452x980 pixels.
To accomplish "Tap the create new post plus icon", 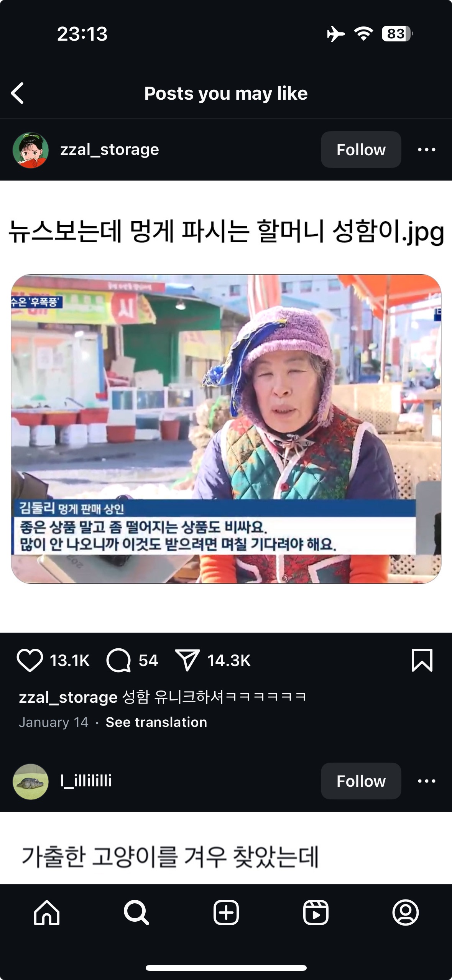I will 226,913.
